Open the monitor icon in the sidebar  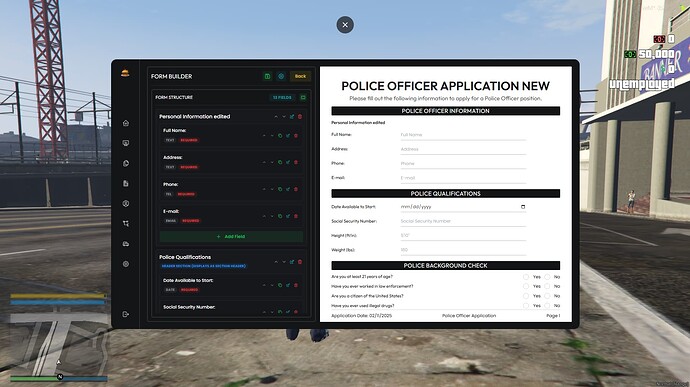coord(126,143)
